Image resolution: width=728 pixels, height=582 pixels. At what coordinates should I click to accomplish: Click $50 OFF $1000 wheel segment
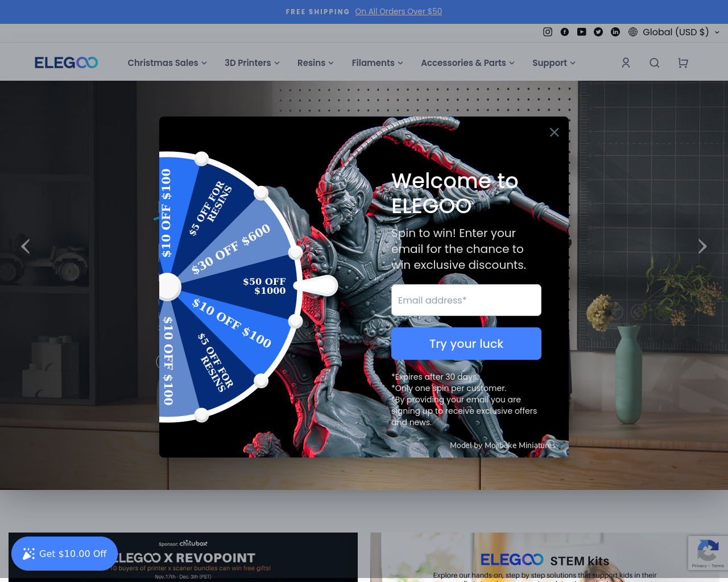tap(264, 286)
